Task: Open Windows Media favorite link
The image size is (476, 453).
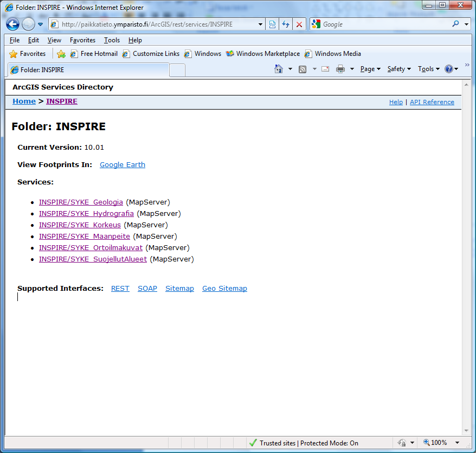Action: (x=333, y=54)
